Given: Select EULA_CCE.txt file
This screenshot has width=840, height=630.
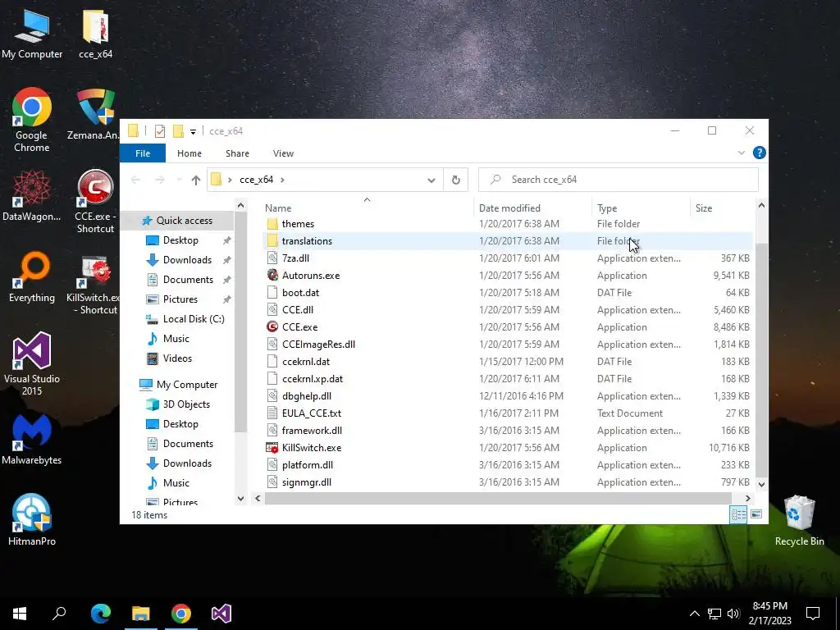Looking at the screenshot, I should pyautogui.click(x=311, y=413).
